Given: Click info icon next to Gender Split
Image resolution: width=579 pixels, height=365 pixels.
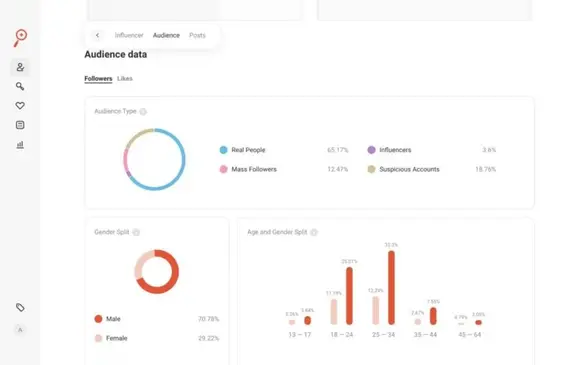Looking at the screenshot, I should pyautogui.click(x=136, y=232).
